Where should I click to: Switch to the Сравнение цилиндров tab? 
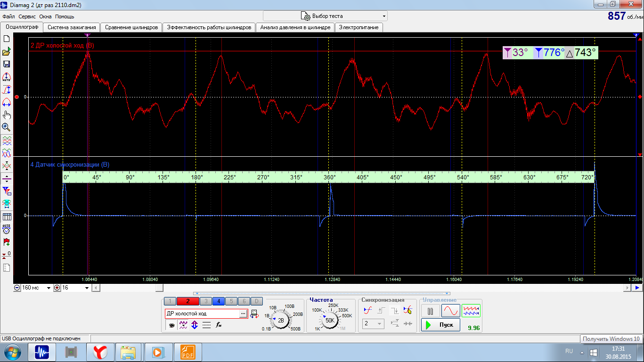(131, 27)
